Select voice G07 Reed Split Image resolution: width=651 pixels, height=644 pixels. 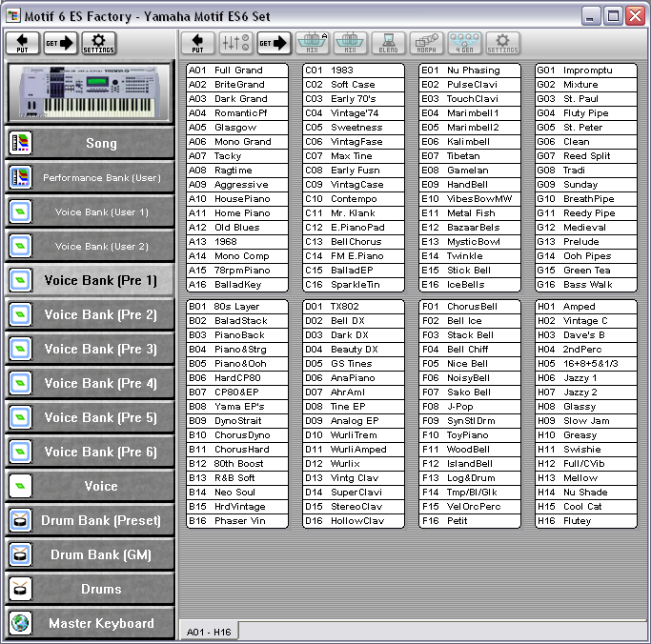pos(586,156)
